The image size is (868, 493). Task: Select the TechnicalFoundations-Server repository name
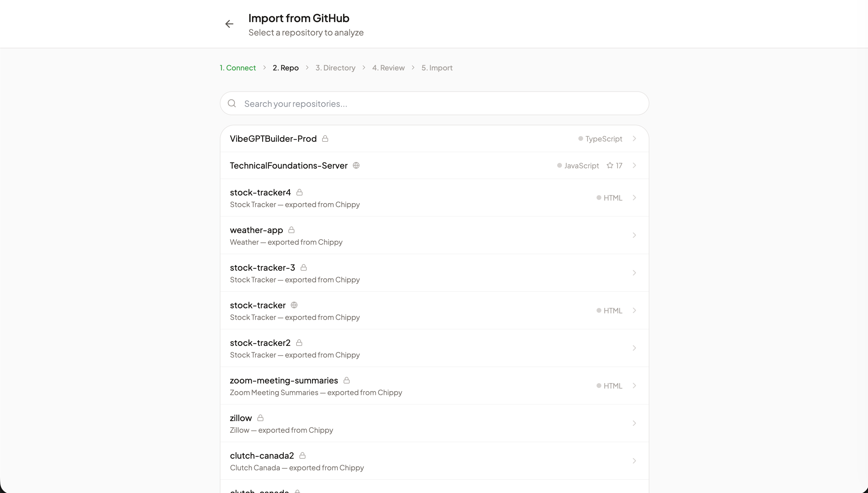pyautogui.click(x=289, y=165)
